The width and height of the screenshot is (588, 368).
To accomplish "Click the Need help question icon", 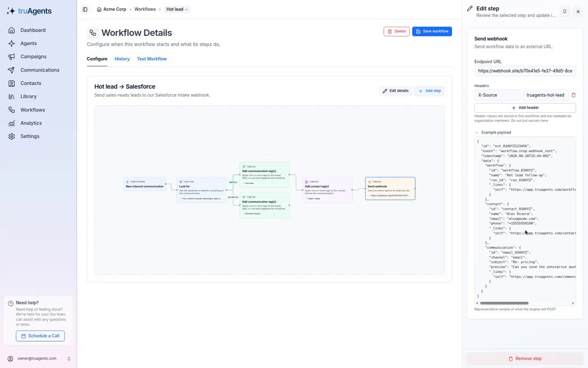I will pos(11,303).
